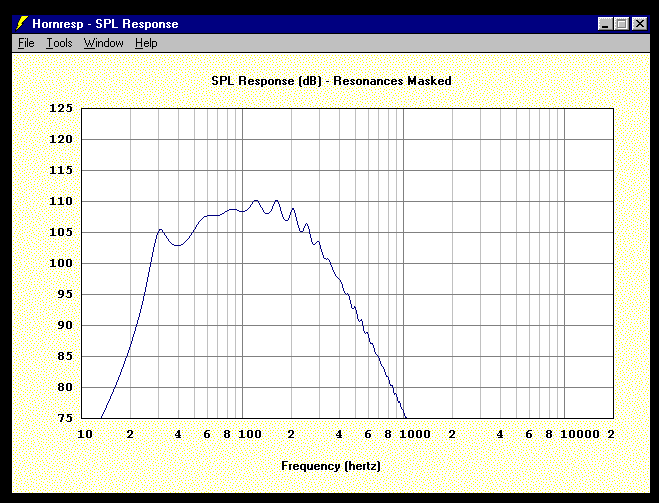Click the 'Frequency (hertz)' axis label
The height and width of the screenshot is (503, 659).
tap(331, 466)
